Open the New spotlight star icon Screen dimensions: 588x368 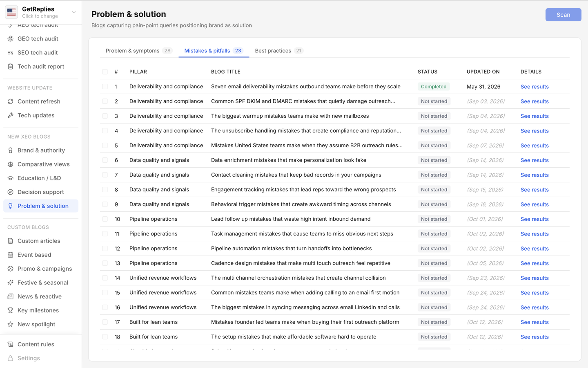(11, 324)
